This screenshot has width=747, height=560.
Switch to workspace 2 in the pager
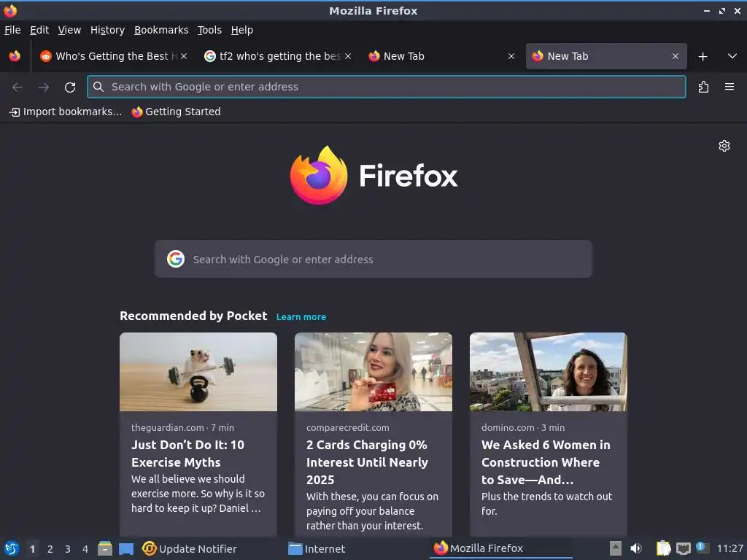50,549
